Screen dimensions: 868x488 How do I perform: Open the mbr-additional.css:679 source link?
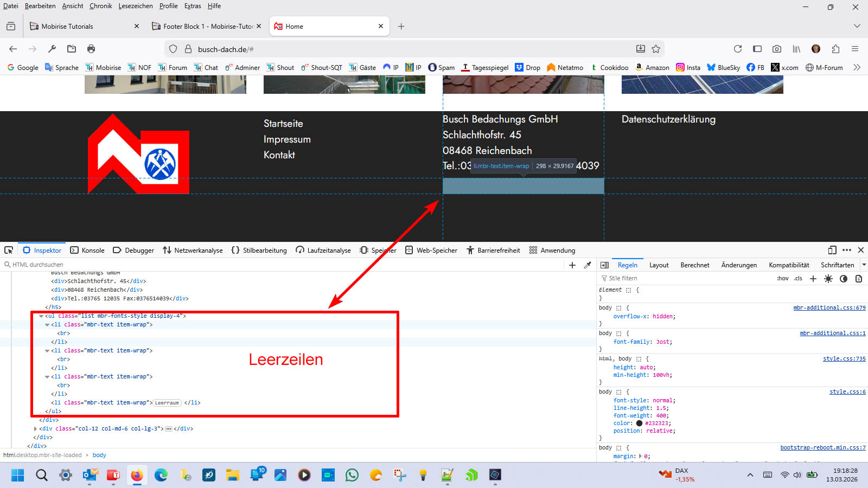tap(829, 307)
